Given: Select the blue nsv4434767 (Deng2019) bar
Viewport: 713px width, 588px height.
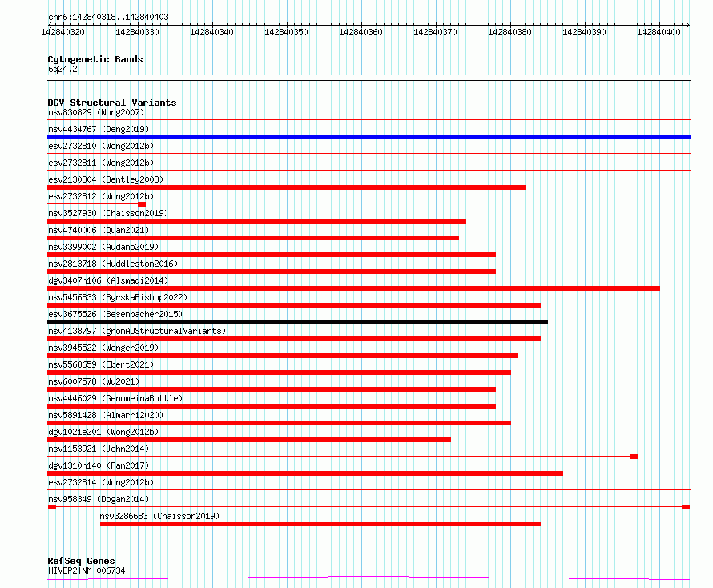Looking at the screenshot, I should (369, 137).
